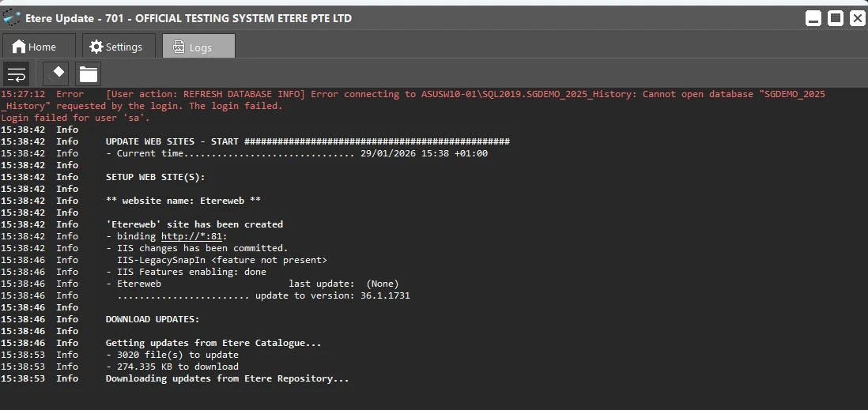Open the http://*:81 binding link
This screenshot has width=868, height=410.
[x=194, y=236]
